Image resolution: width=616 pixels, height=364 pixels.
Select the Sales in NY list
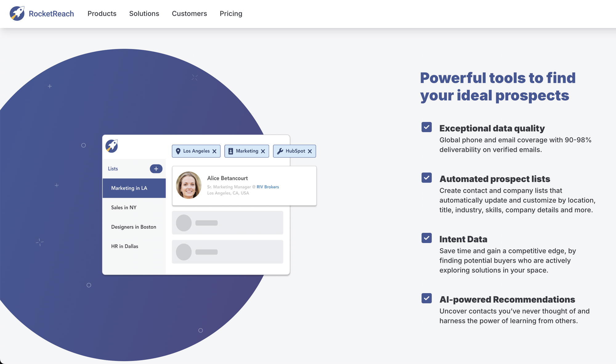point(124,208)
